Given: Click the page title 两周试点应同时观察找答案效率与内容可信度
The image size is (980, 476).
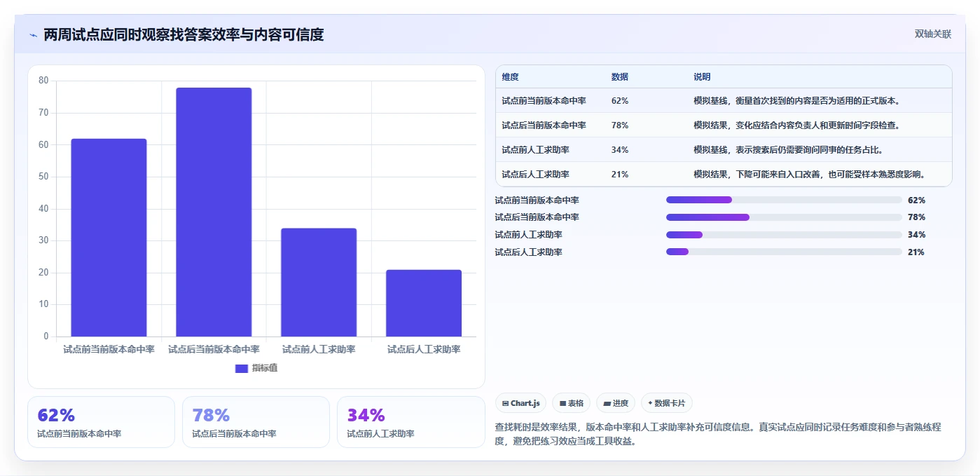Looking at the screenshot, I should [184, 35].
